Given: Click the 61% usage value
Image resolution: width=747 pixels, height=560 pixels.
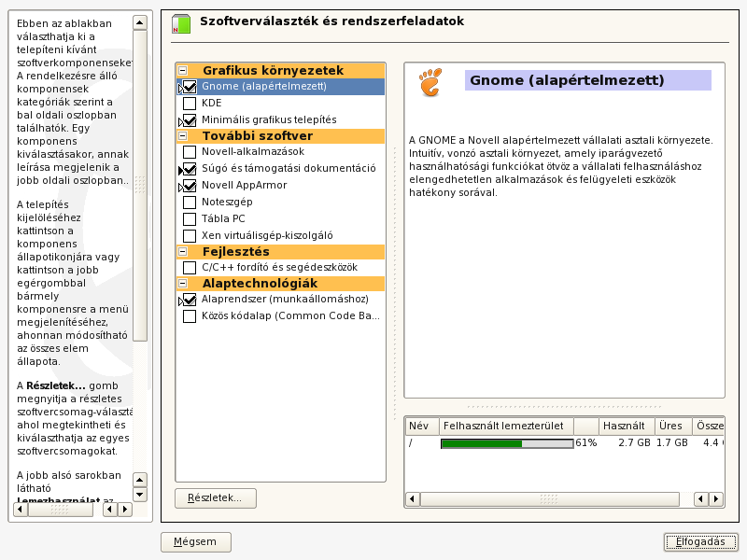Looking at the screenshot, I should (x=586, y=442).
